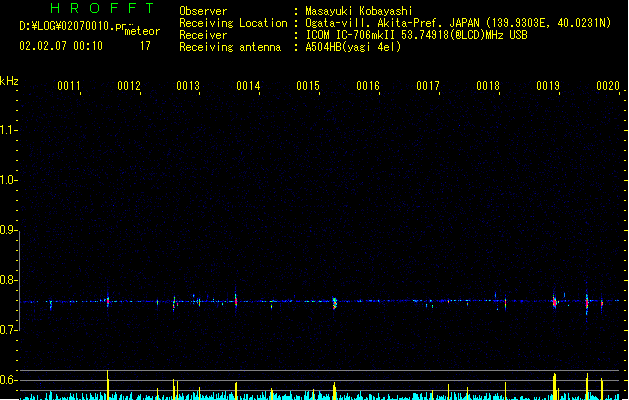Click the Receiving antenna field label
The width and height of the screenshot is (629, 400).
(230, 47)
